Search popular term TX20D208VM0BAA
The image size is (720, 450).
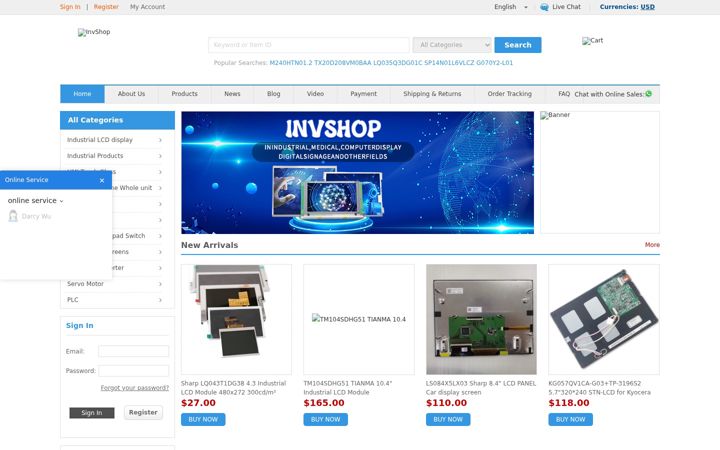pos(343,63)
